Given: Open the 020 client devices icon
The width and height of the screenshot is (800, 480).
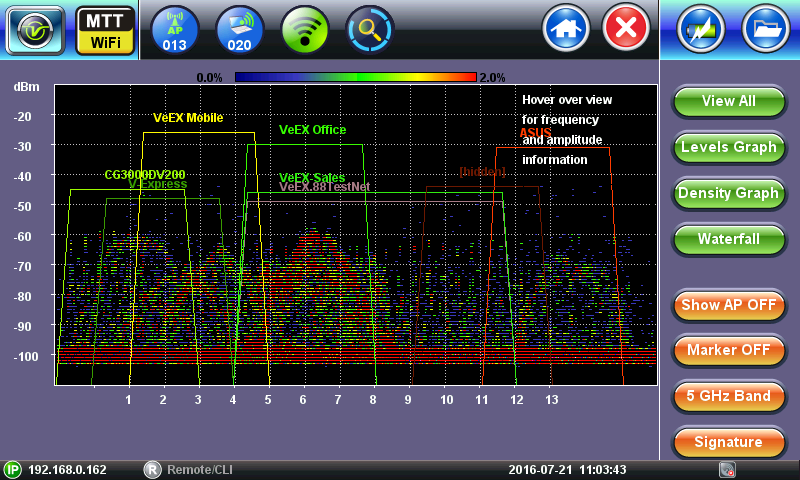Looking at the screenshot, I should click(240, 29).
